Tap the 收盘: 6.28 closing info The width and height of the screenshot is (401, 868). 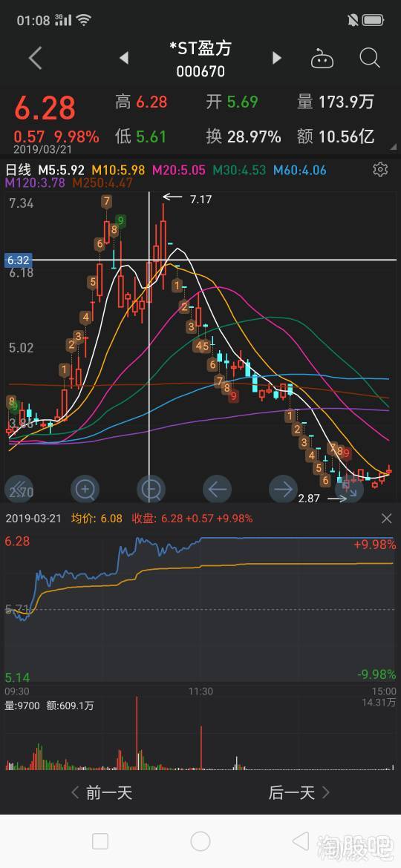[192, 519]
